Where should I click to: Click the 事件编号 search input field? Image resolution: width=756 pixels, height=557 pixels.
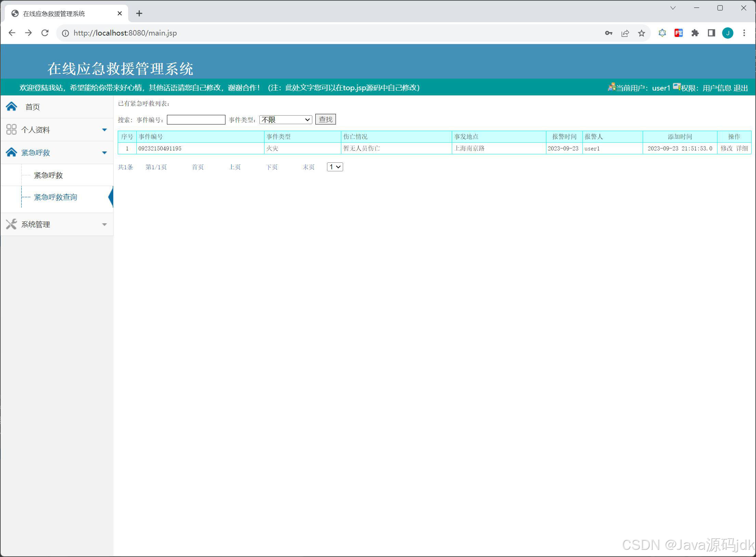[x=196, y=119]
